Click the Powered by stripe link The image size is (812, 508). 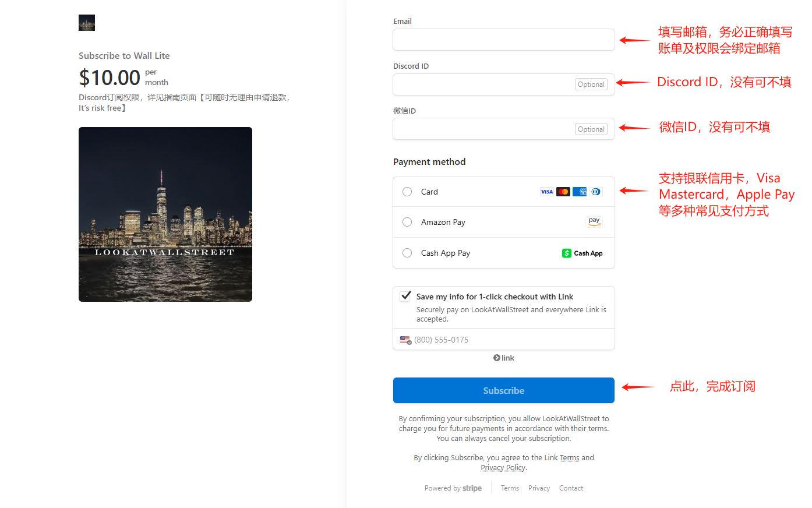(x=453, y=488)
